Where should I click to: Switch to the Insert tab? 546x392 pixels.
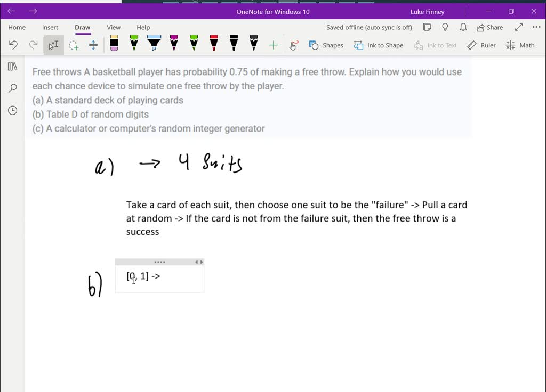click(x=50, y=27)
